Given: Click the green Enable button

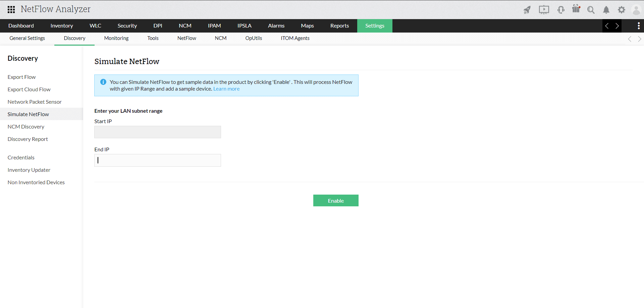Looking at the screenshot, I should click(336, 201).
